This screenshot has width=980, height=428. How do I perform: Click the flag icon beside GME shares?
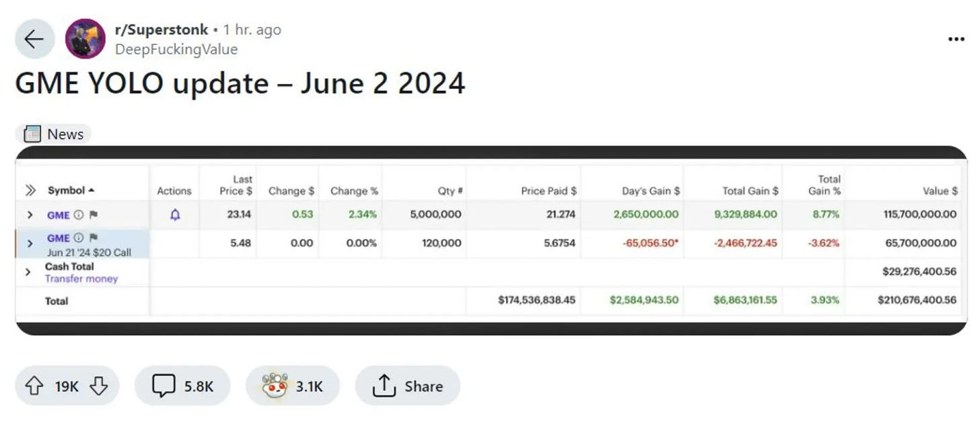(94, 215)
